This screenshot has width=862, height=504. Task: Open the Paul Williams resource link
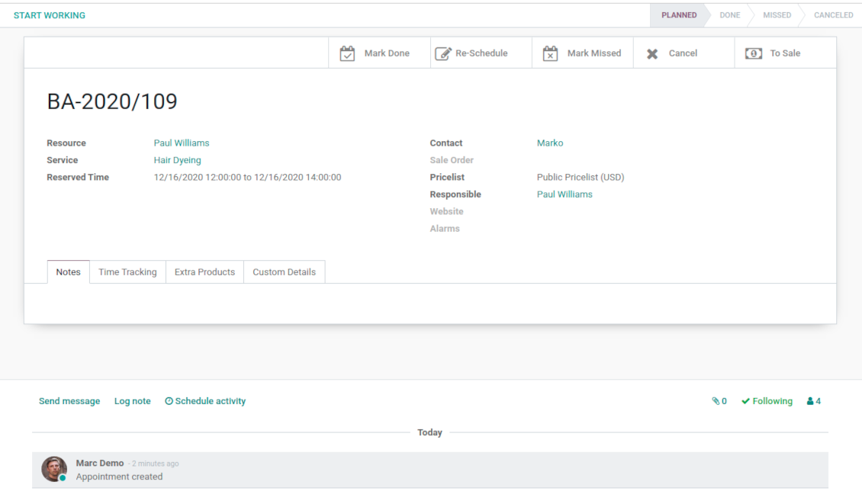click(x=182, y=143)
